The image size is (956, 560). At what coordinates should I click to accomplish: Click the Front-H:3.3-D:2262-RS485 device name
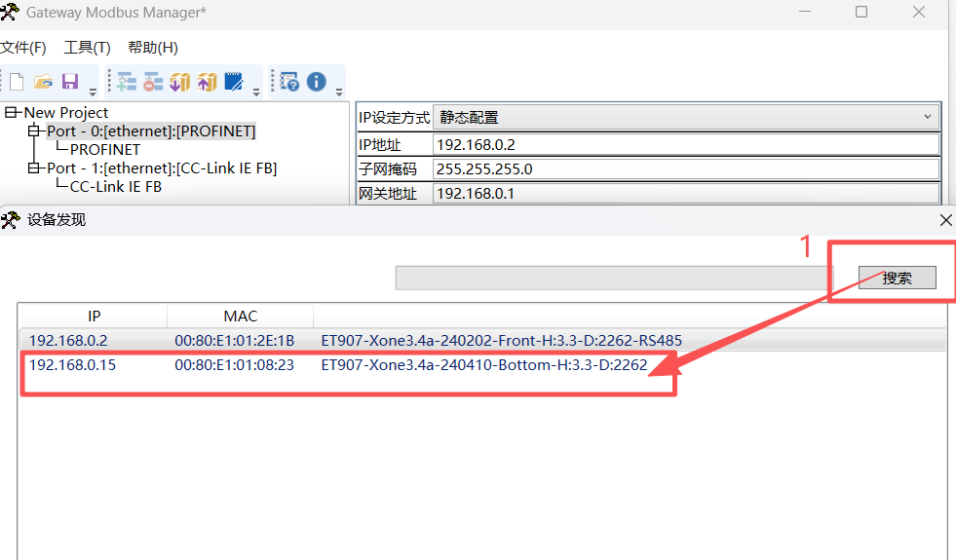pyautogui.click(x=502, y=341)
